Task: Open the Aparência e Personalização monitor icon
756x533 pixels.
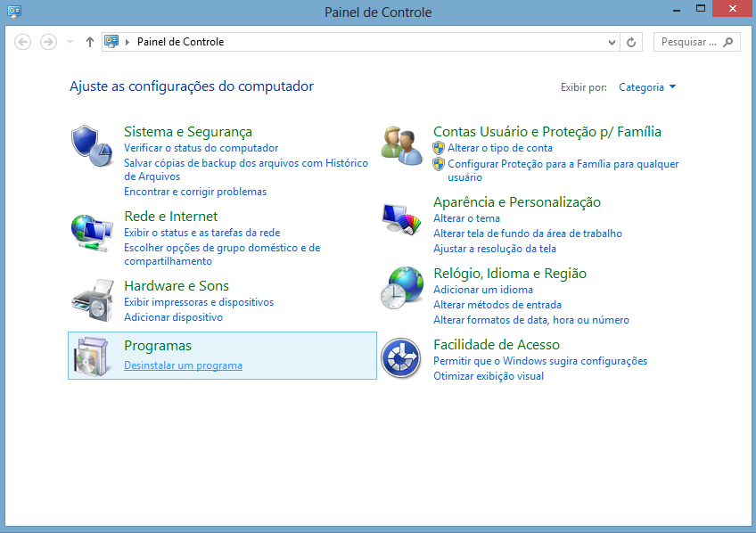Action: pos(401,218)
